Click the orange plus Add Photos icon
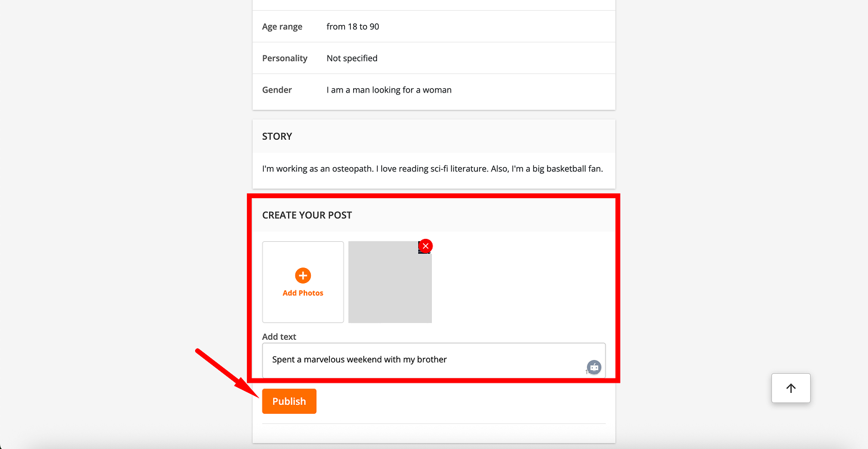Screen dimensions: 868x449 click(x=302, y=275)
